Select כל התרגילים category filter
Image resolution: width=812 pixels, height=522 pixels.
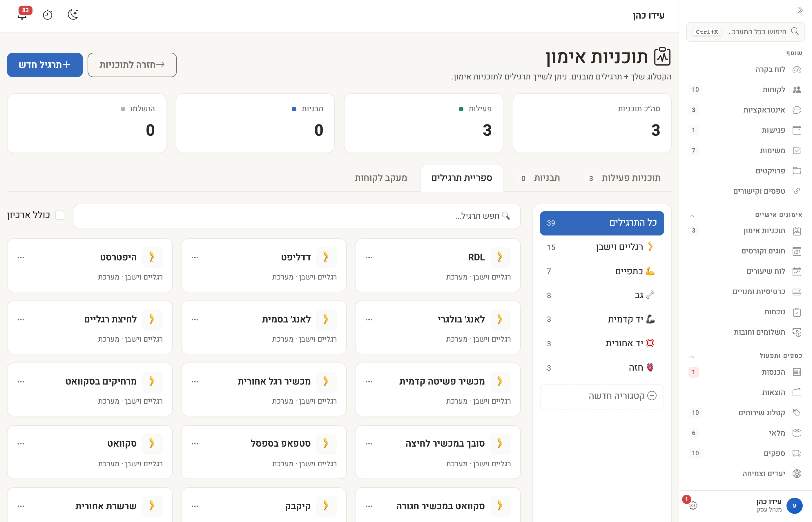click(601, 223)
